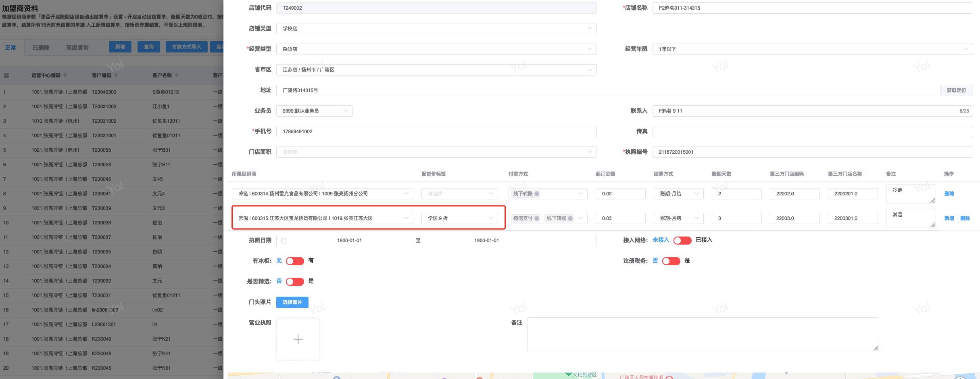Click the calendar icon in 执照日期 field
The width and height of the screenshot is (980, 379).
pos(284,241)
